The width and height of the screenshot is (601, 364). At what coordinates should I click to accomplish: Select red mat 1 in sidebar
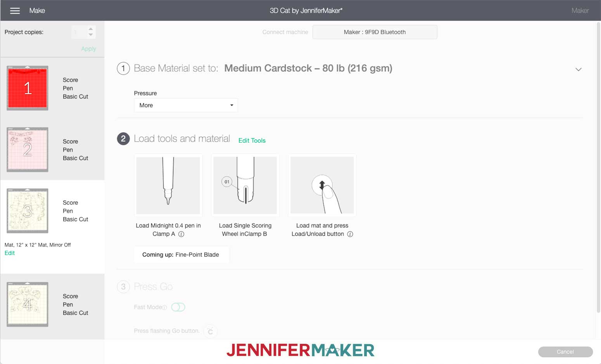point(28,88)
